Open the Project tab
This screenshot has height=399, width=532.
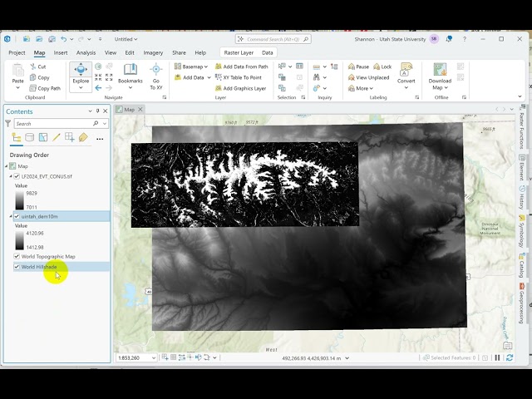click(17, 52)
